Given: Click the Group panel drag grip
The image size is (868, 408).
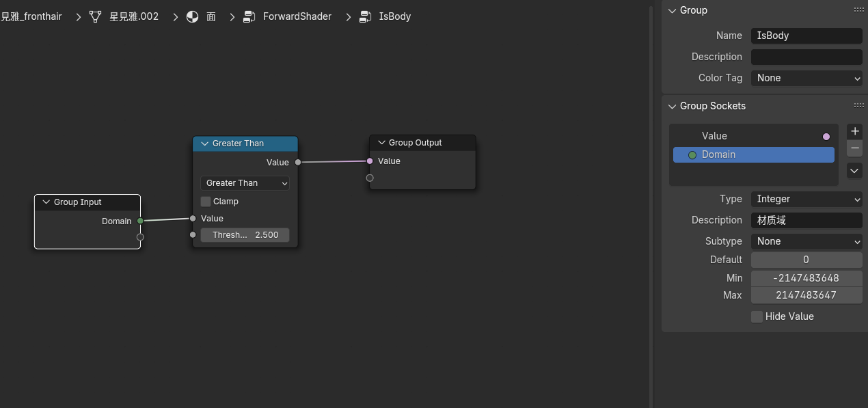Looking at the screenshot, I should (858, 10).
